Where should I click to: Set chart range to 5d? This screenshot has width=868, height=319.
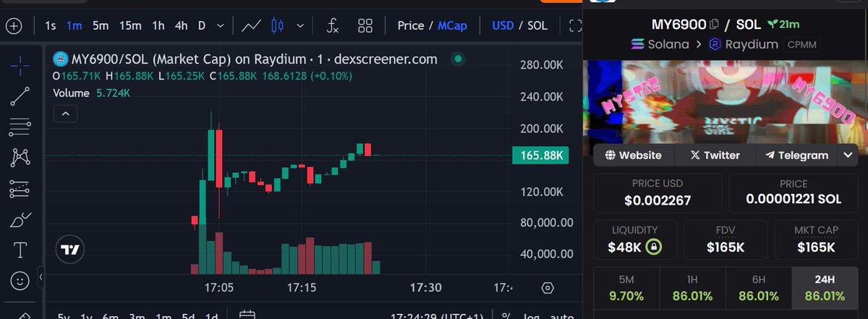[188, 316]
